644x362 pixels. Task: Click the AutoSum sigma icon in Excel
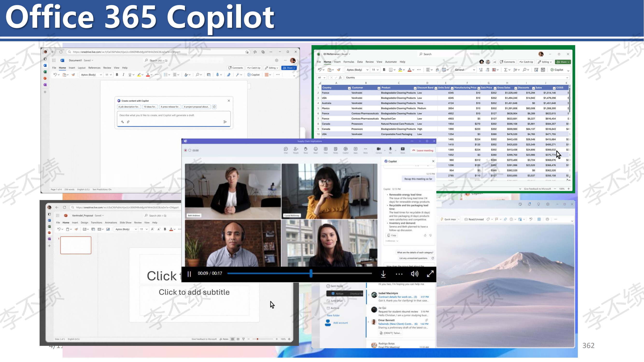coord(505,70)
